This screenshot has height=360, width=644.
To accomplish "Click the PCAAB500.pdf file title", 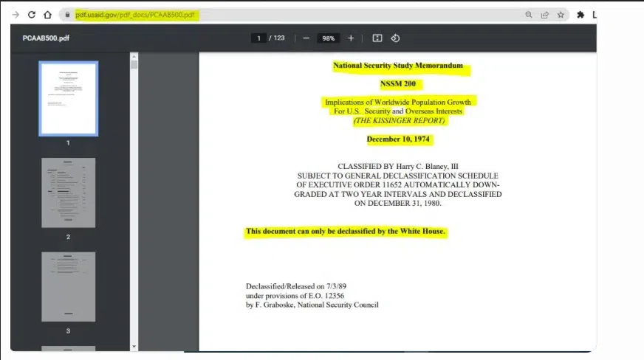I will (x=46, y=38).
